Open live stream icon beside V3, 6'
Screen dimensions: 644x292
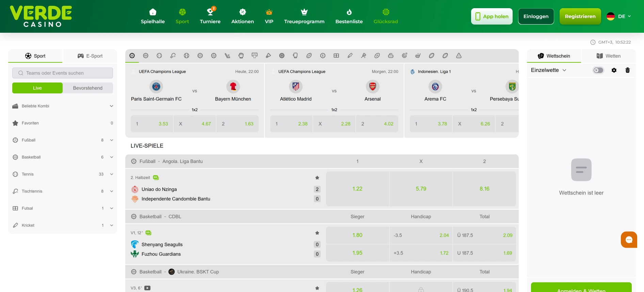tap(147, 288)
